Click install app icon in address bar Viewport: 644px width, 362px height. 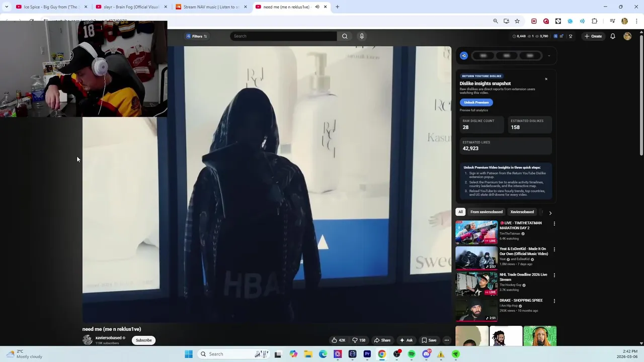click(x=506, y=21)
